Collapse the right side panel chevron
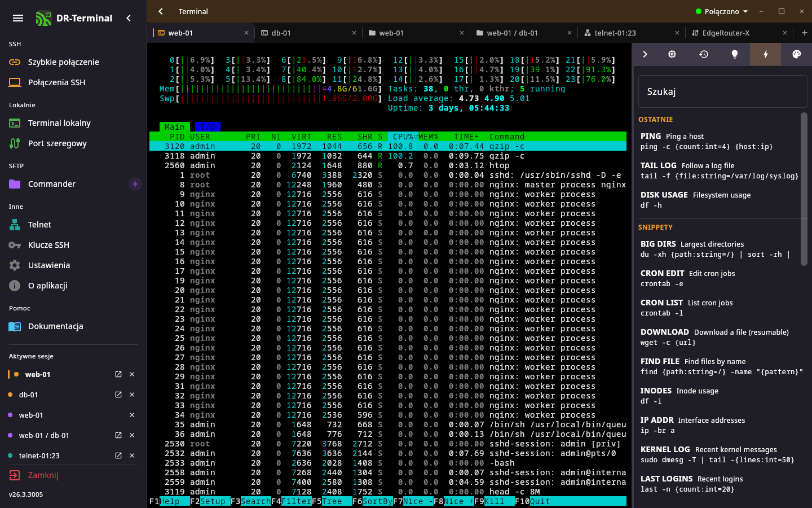Viewport: 812px width, 508px height. [x=645, y=54]
